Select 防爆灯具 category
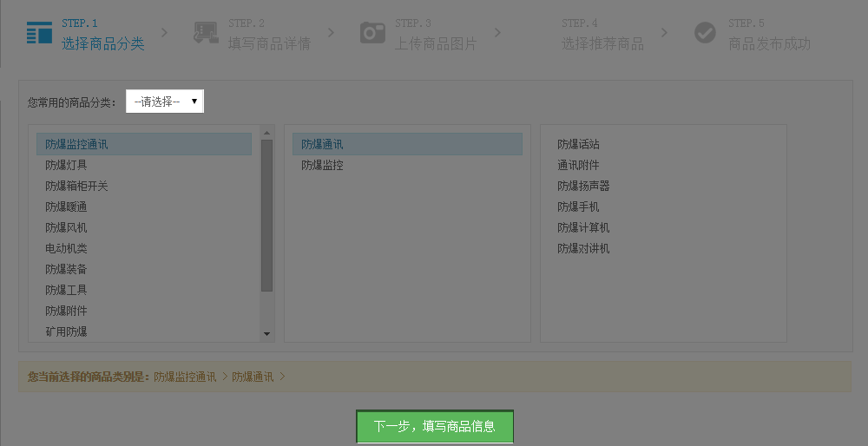868x446 pixels. pyautogui.click(x=66, y=165)
